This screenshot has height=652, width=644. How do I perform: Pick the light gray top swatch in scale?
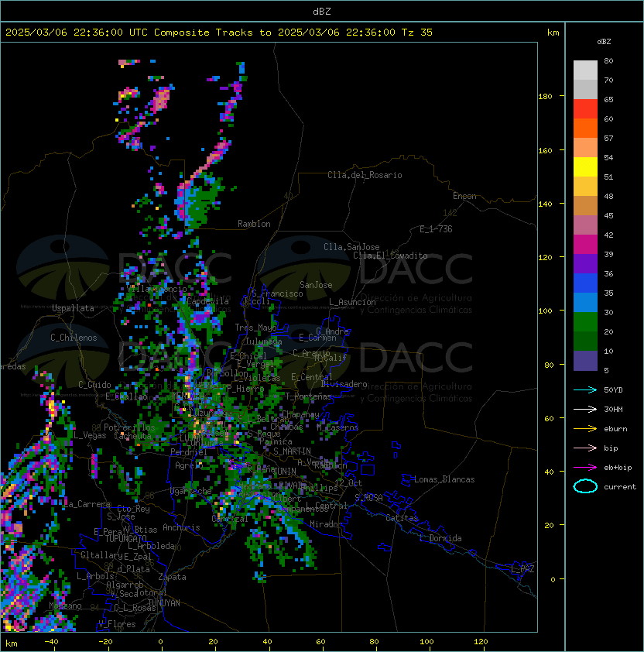tap(585, 70)
